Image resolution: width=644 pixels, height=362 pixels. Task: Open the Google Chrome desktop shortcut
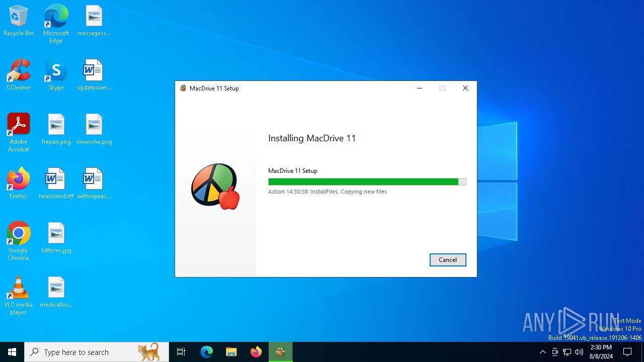[x=19, y=241]
